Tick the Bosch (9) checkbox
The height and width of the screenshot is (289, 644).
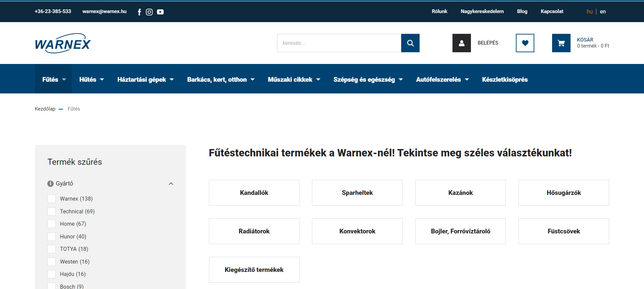pyautogui.click(x=52, y=286)
